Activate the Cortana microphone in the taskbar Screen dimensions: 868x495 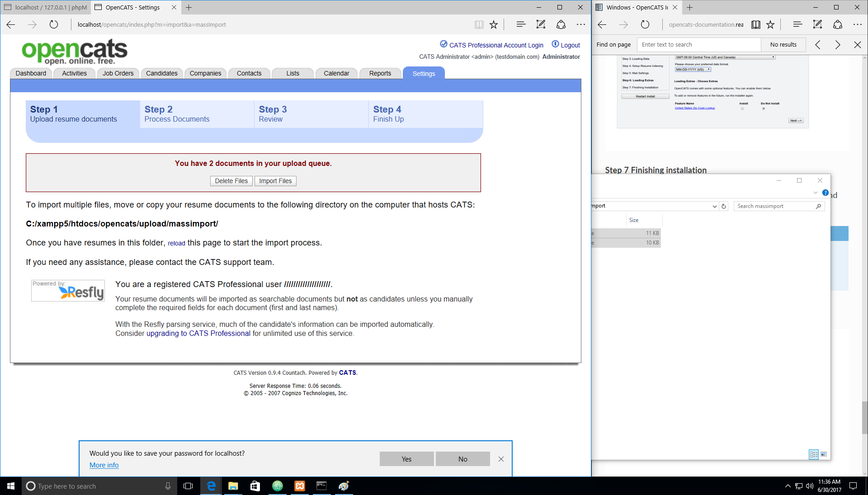coord(168,486)
